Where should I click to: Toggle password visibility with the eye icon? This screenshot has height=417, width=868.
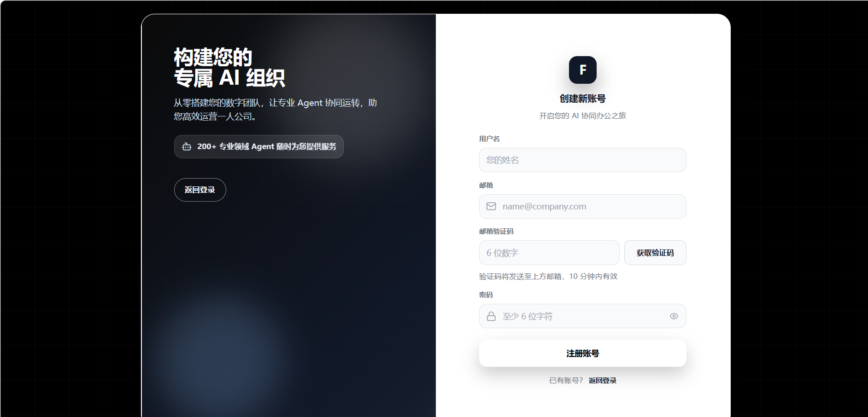point(674,316)
